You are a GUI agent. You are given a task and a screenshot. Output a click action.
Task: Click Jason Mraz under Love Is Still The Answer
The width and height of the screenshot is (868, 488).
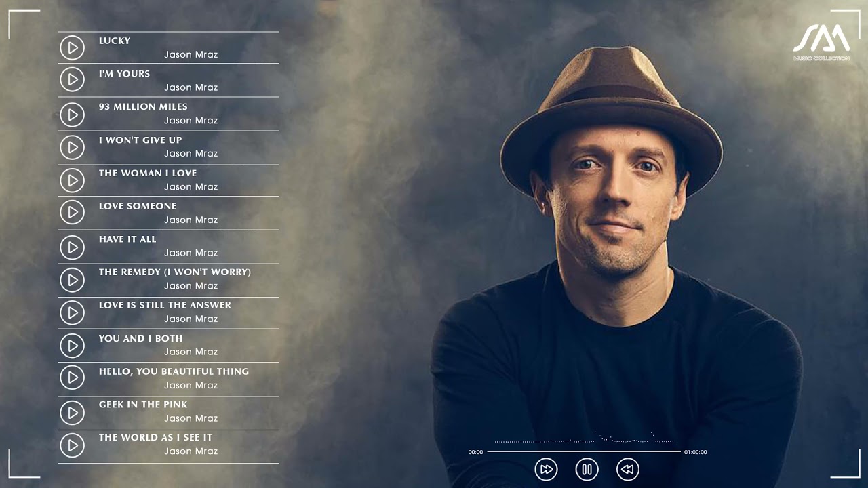(x=191, y=319)
